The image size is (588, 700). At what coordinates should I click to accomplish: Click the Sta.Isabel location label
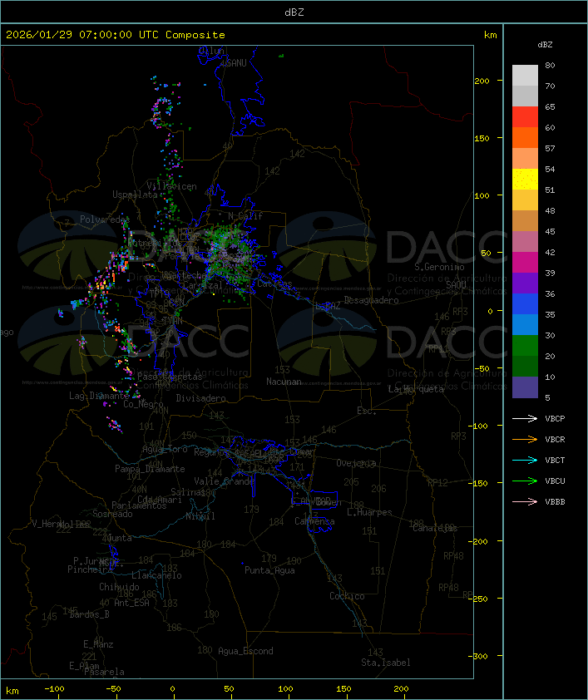pyautogui.click(x=386, y=663)
